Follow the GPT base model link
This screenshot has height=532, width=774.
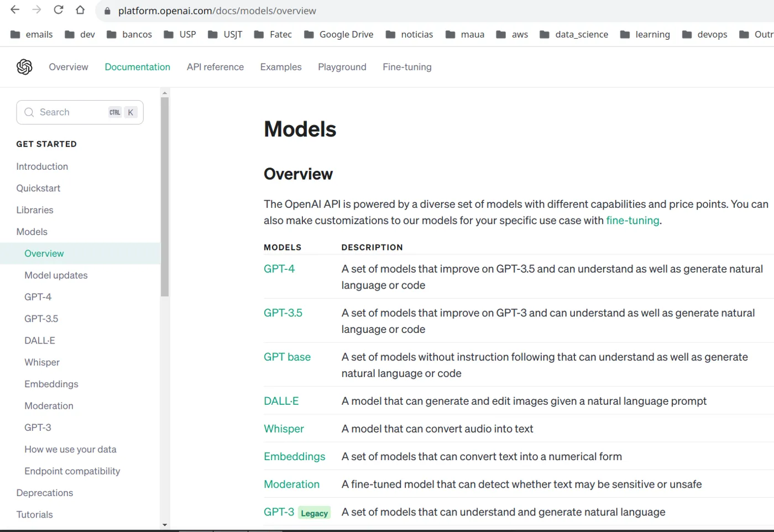(x=287, y=357)
